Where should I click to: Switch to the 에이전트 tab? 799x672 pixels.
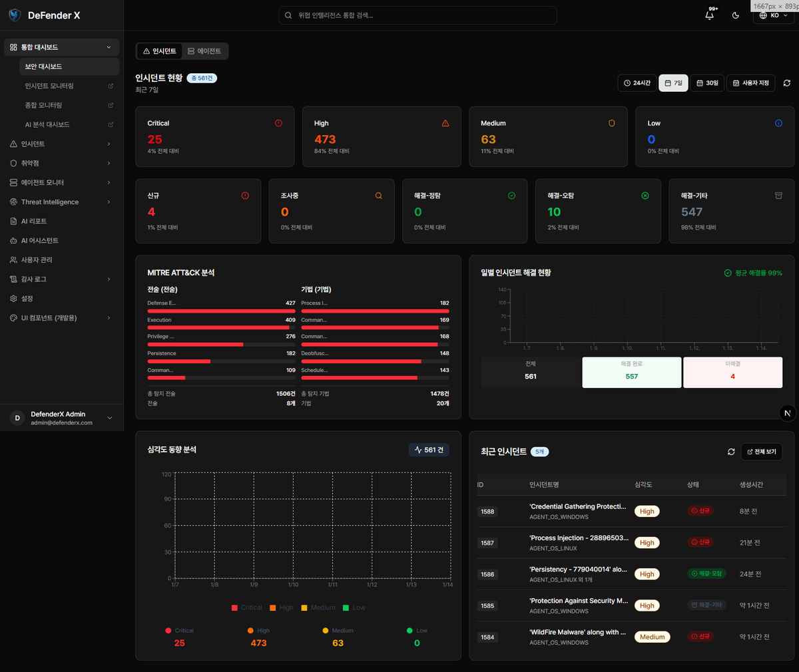(204, 51)
